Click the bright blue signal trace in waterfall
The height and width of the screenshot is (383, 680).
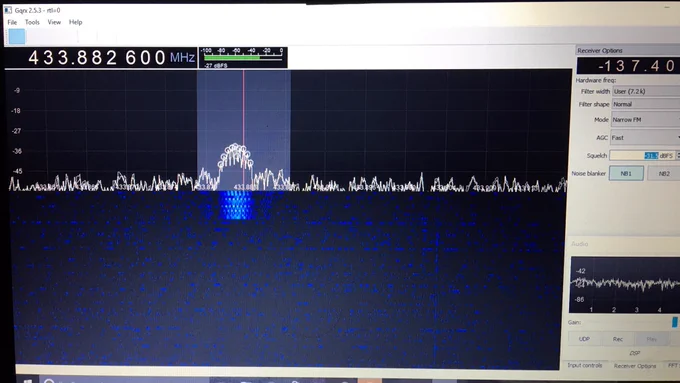(236, 205)
